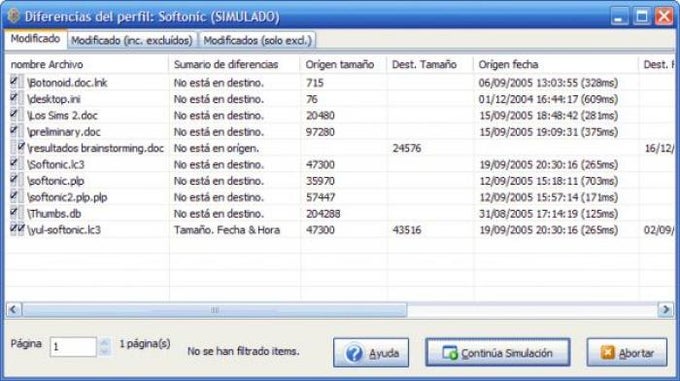Click the origin size value 35970
The height and width of the screenshot is (381, 680).
[320, 181]
